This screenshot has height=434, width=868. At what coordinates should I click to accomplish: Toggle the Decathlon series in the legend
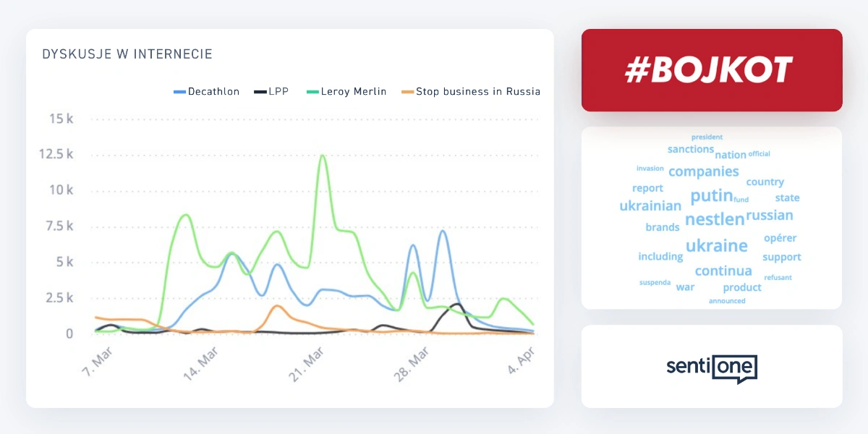click(207, 92)
